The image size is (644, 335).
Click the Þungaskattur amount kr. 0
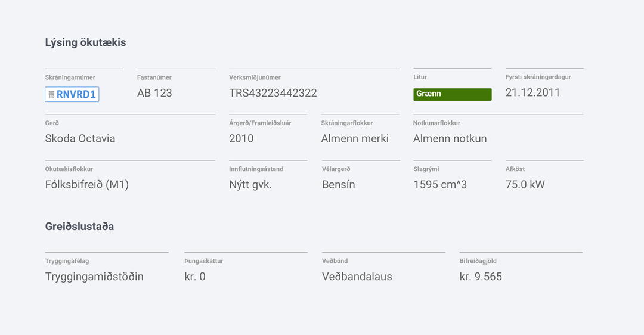click(x=195, y=277)
